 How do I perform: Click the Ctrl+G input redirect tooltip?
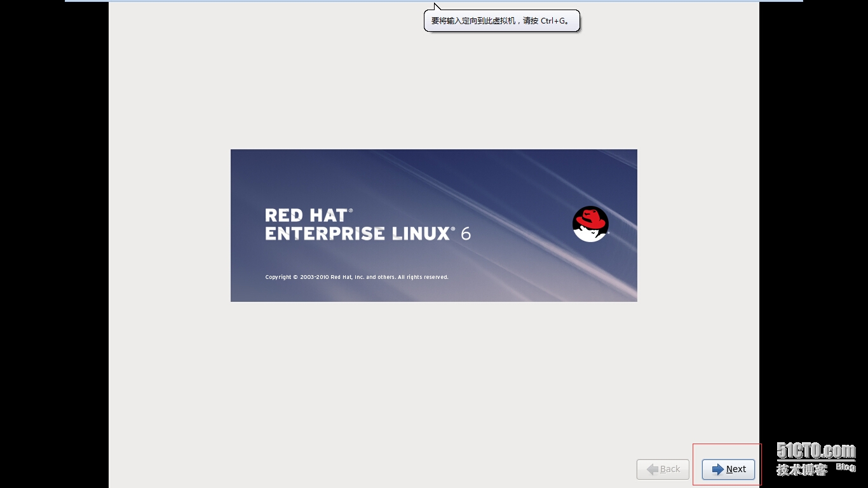coord(502,20)
